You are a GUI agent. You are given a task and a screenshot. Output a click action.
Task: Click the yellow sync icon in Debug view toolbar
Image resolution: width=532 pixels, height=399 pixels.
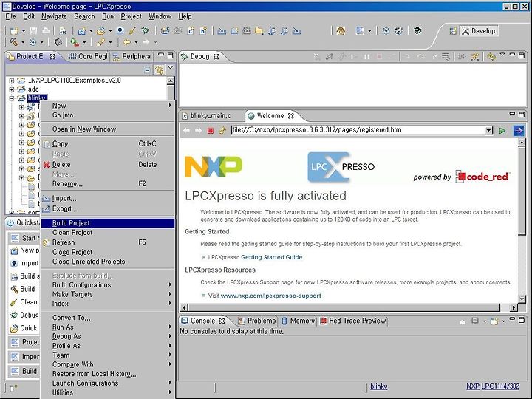tap(491, 57)
